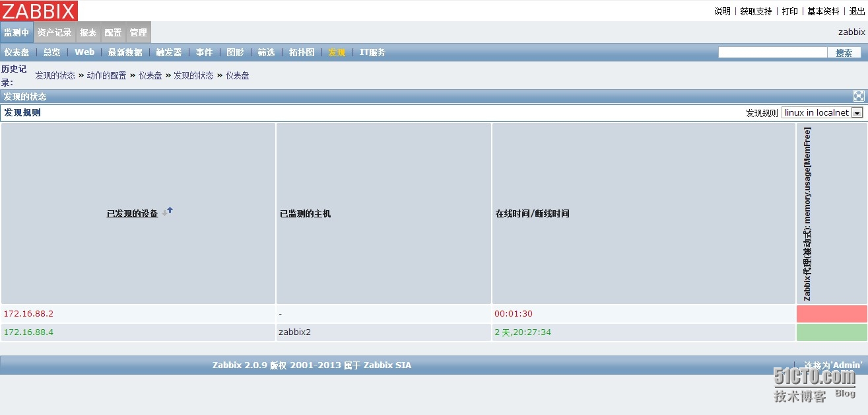Open 基本资料 profile link

coord(824,11)
